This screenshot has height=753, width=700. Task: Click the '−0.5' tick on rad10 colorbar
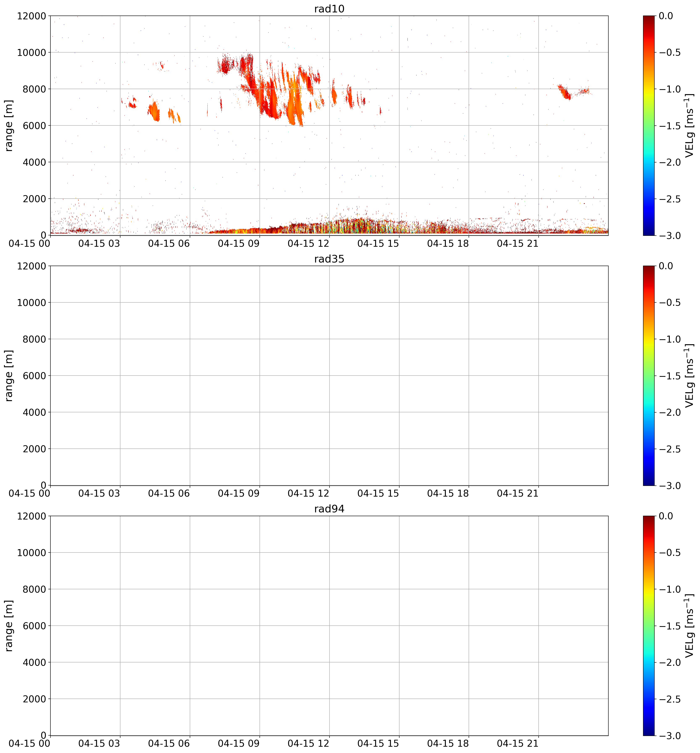(x=669, y=52)
